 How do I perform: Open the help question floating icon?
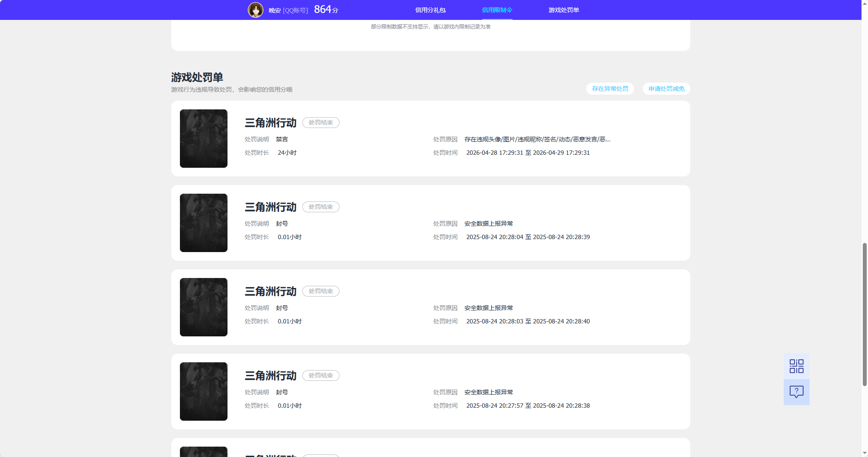coord(796,392)
